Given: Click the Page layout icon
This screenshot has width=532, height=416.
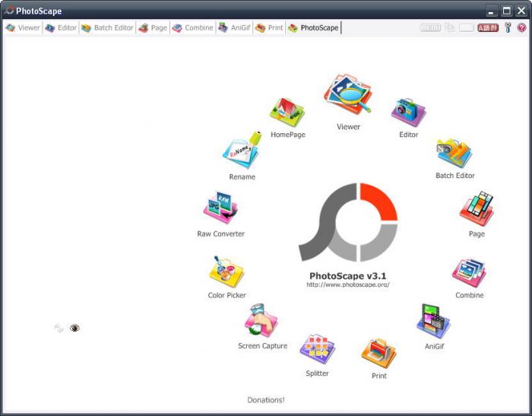Looking at the screenshot, I should [x=477, y=210].
